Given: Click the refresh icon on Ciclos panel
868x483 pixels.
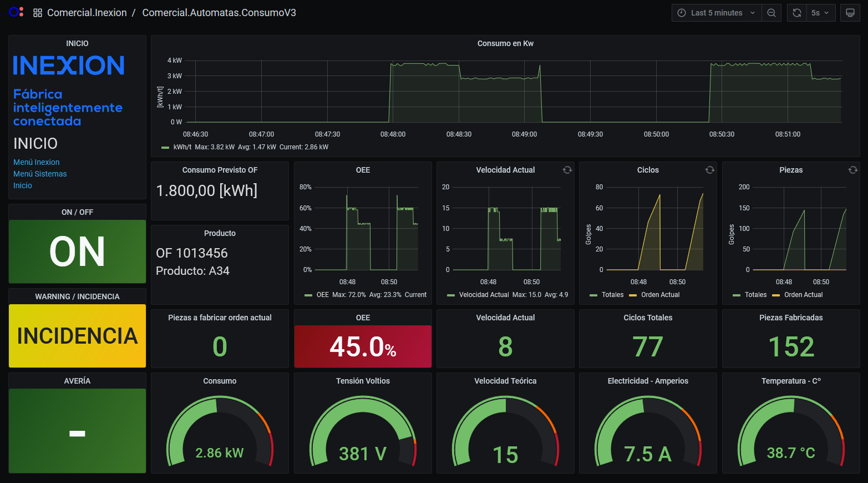Looking at the screenshot, I should 709,170.
